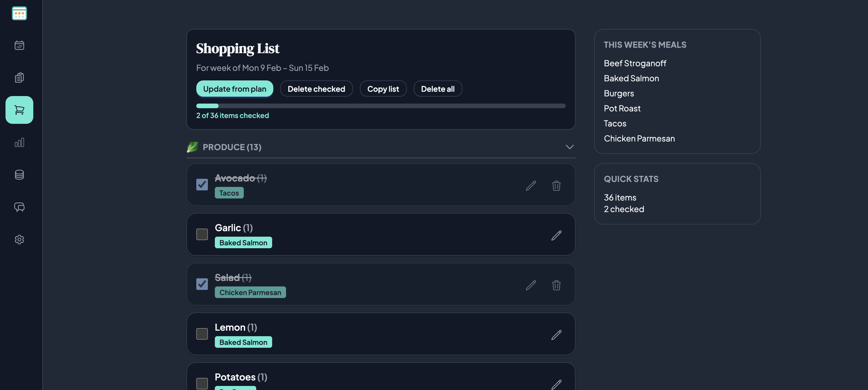Check off the Lemon item

click(202, 334)
